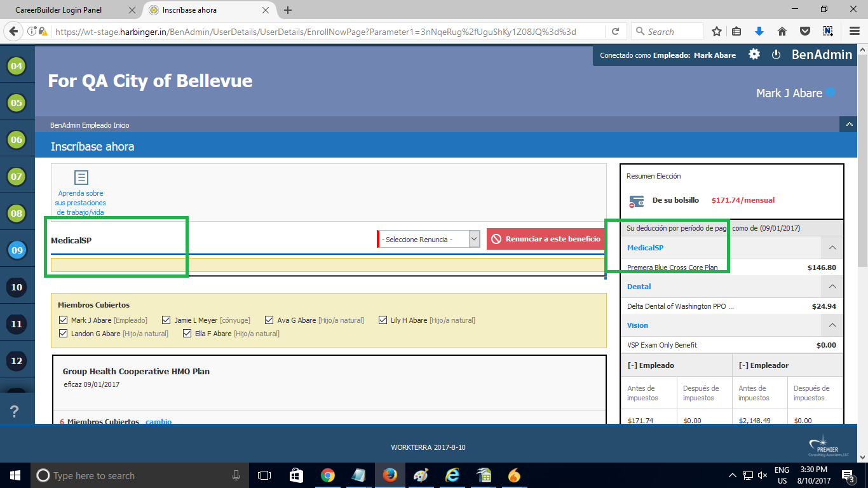Show bookmarks list icon in Firefox
The height and width of the screenshot is (488, 868).
click(x=737, y=31)
